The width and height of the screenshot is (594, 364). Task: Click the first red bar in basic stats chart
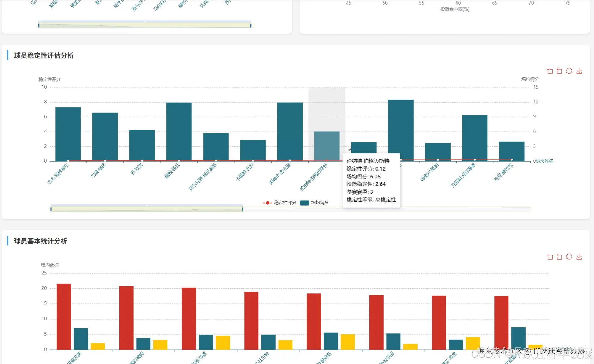click(64, 316)
